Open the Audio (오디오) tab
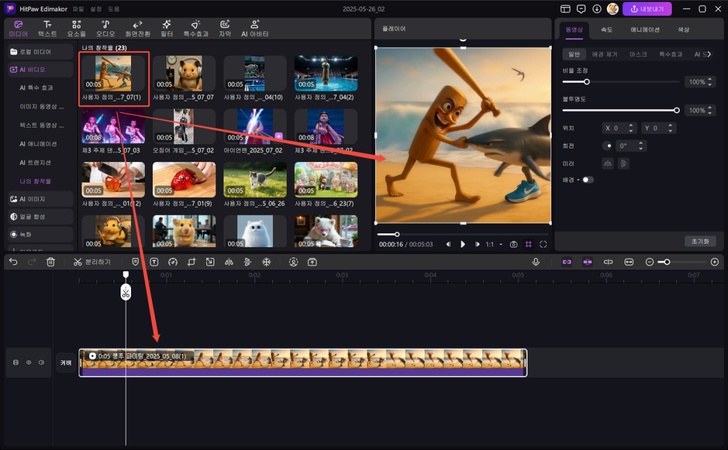728x450 pixels. tap(105, 28)
